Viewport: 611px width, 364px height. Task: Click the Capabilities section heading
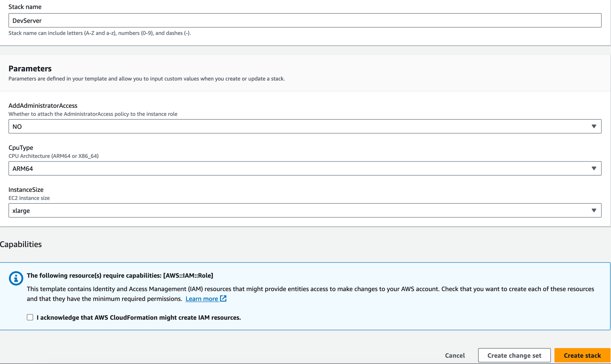(x=21, y=244)
